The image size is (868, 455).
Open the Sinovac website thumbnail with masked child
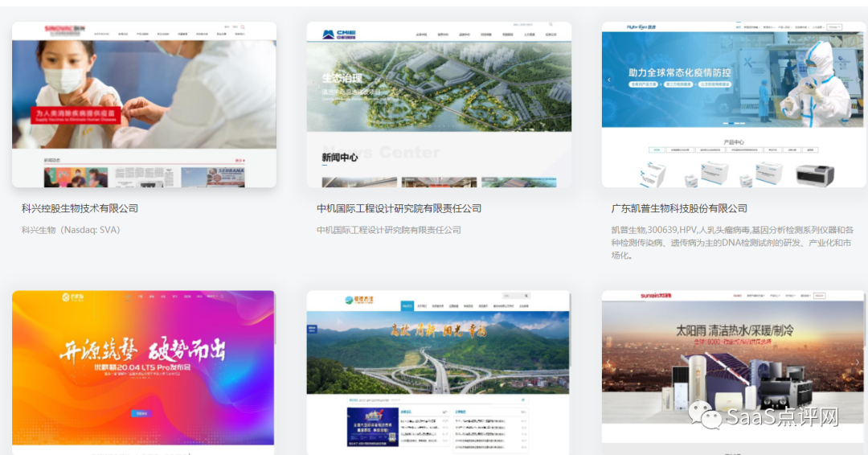(x=144, y=105)
